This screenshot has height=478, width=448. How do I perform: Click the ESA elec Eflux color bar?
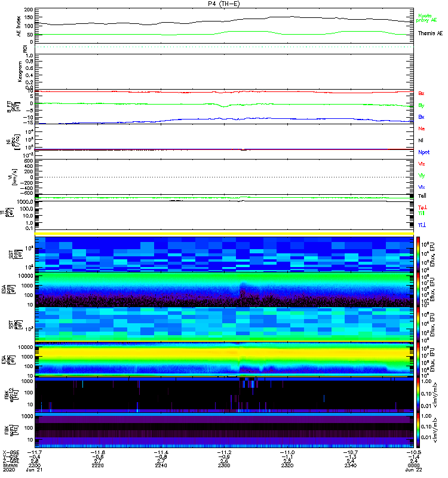click(418, 360)
